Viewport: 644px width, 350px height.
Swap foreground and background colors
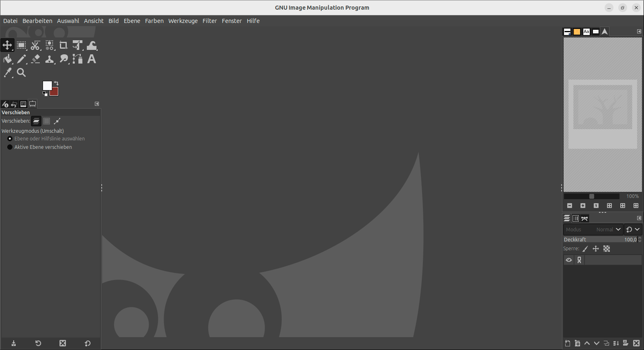56,83
